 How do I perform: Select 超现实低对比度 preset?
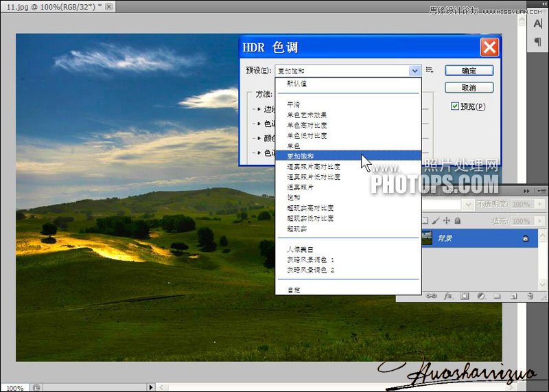(x=310, y=218)
